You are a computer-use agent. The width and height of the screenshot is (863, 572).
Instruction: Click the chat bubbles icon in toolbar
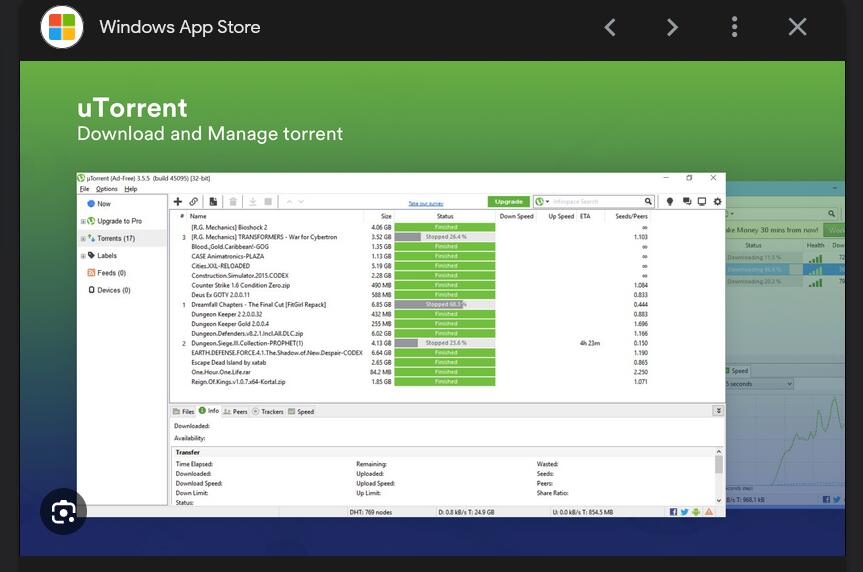pos(687,201)
